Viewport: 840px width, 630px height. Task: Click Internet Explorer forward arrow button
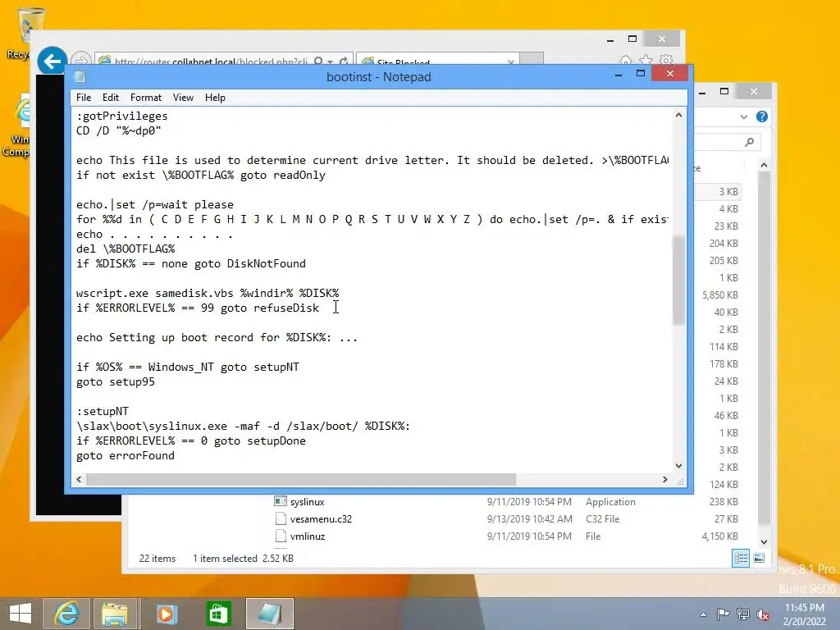80,60
